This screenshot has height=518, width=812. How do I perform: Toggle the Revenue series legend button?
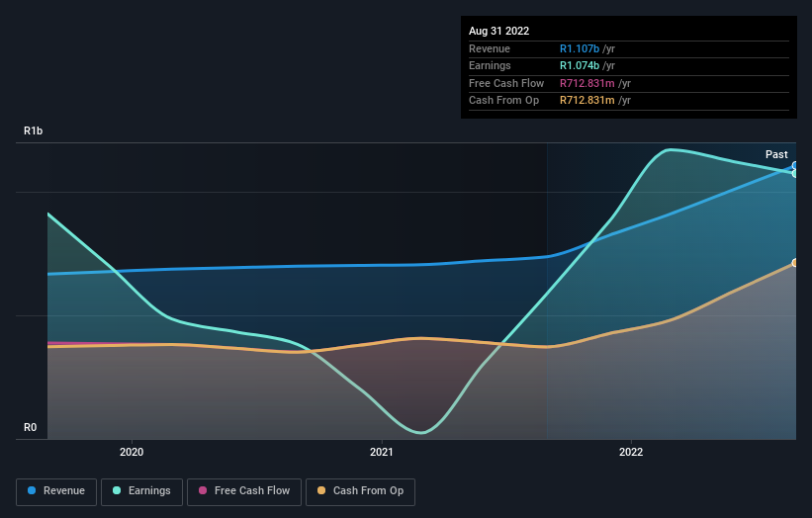[56, 491]
